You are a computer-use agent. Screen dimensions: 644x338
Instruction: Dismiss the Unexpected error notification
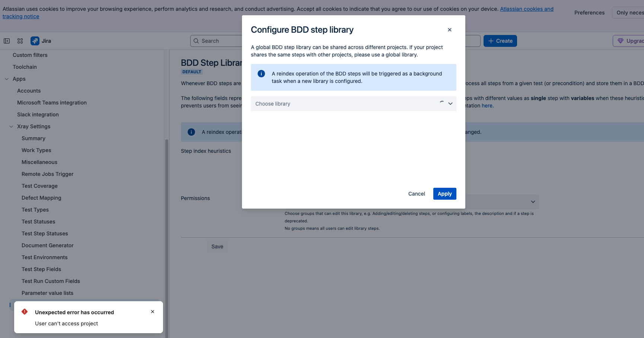pyautogui.click(x=153, y=312)
